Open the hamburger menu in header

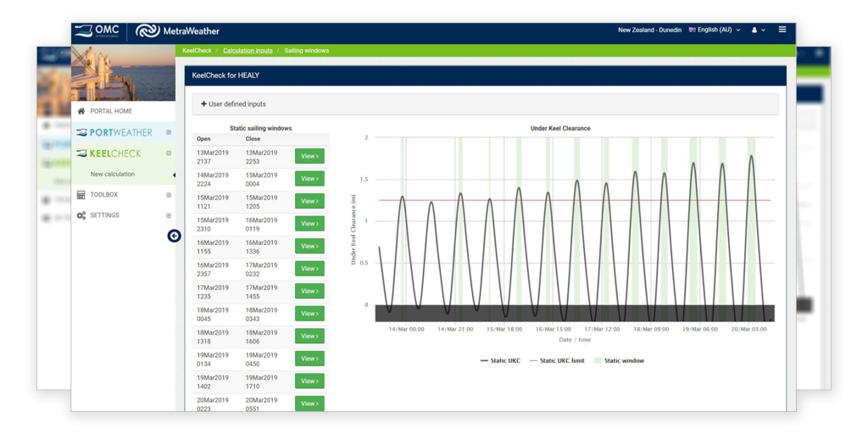click(782, 30)
